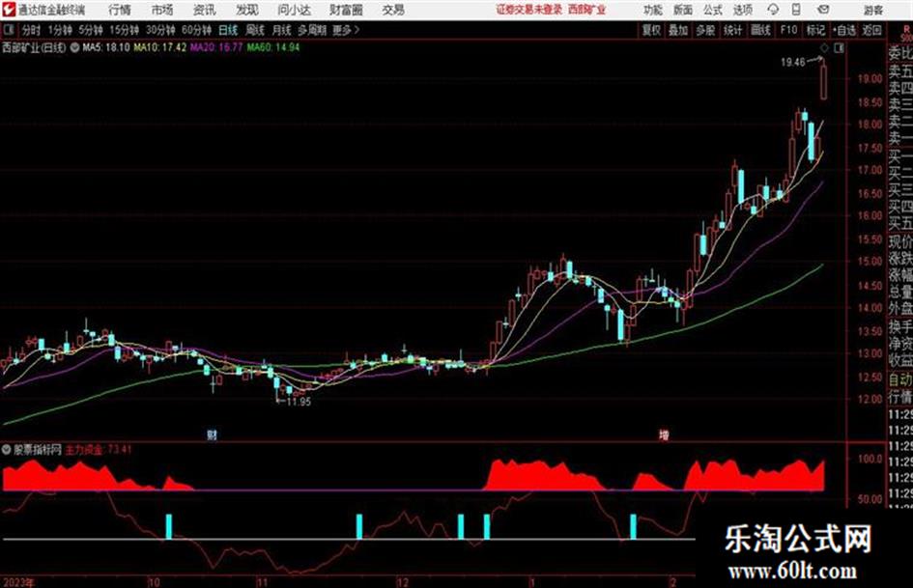Screen dimensions: 913x588
Task: Add stock via the 自选 button
Action: pos(843,30)
